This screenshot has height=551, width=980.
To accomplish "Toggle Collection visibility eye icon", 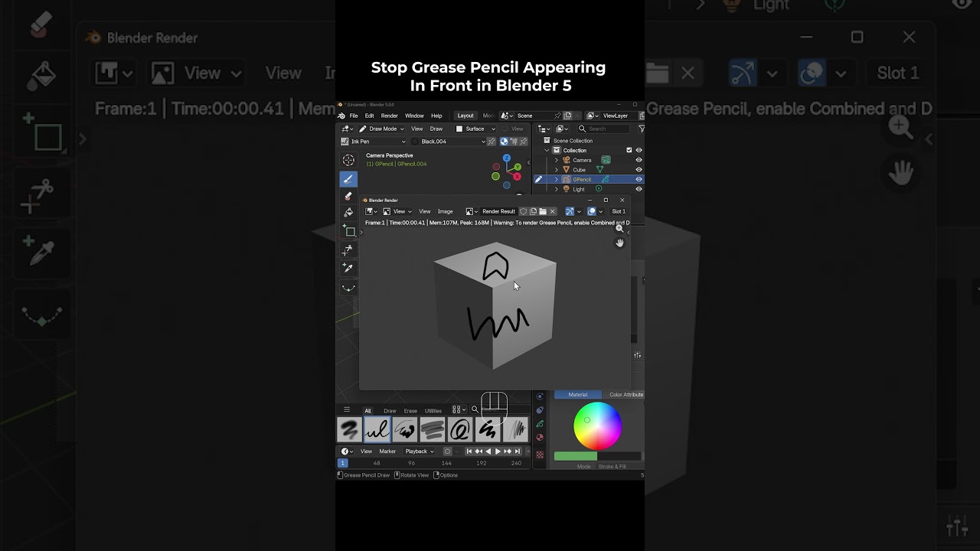I will (639, 150).
